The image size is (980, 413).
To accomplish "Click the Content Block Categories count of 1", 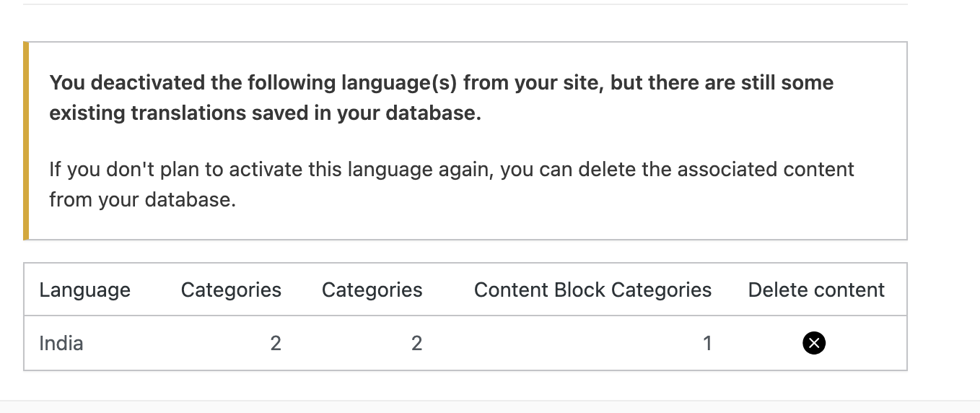I will (707, 343).
